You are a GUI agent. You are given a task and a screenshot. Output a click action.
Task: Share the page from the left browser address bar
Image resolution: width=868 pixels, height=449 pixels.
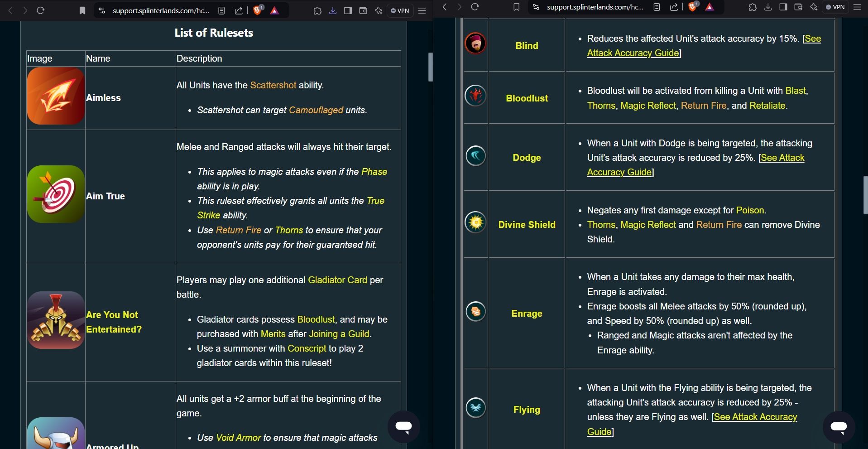[x=238, y=10]
